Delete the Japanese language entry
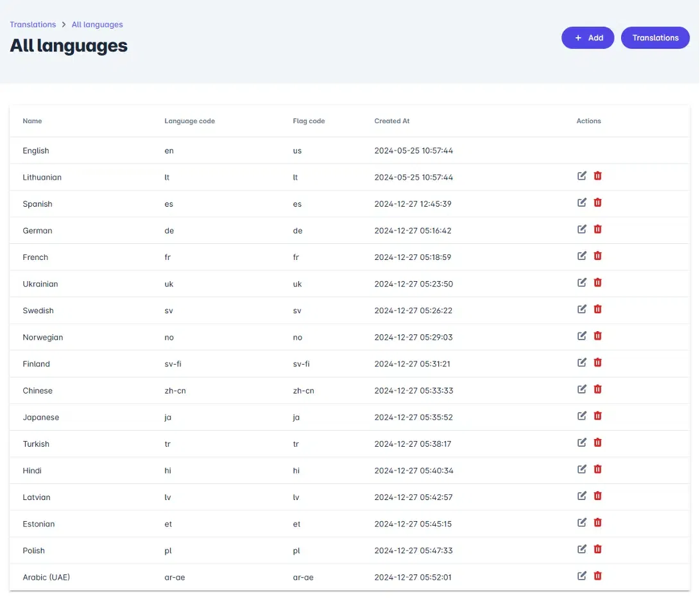The height and width of the screenshot is (604, 700). pyautogui.click(x=597, y=416)
